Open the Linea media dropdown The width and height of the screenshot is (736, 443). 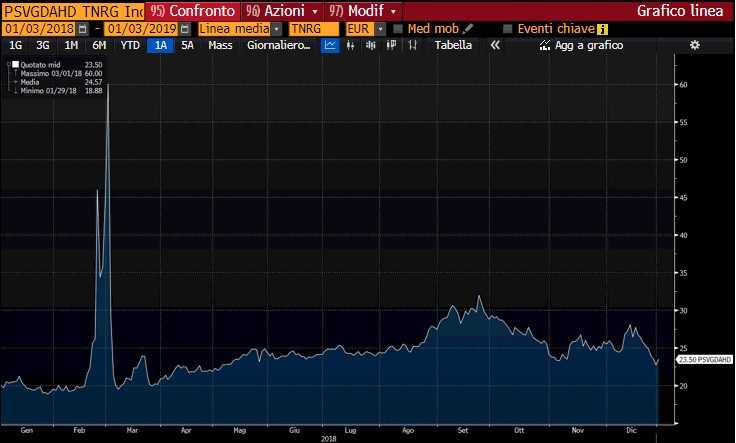[277, 29]
